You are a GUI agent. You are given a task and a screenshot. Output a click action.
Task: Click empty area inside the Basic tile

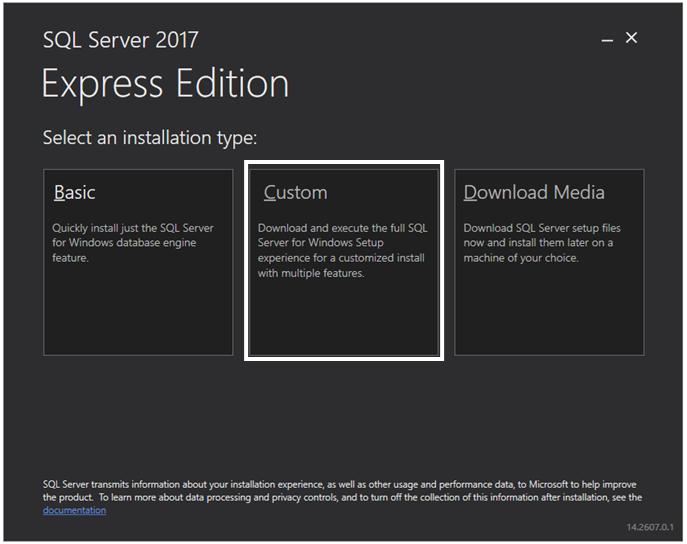point(138,311)
